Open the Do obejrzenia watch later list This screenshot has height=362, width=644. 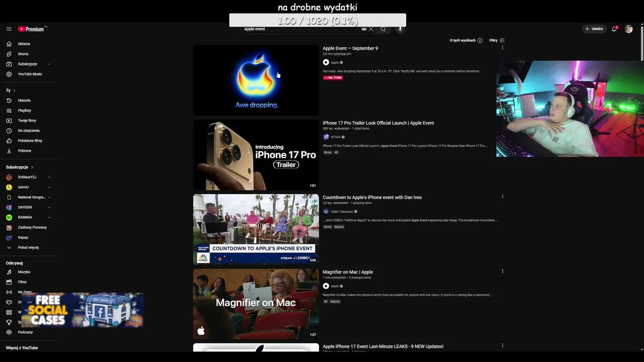[x=28, y=131]
